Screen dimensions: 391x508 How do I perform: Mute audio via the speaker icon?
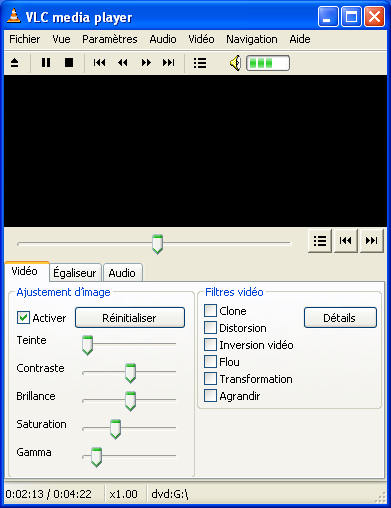tap(235, 63)
